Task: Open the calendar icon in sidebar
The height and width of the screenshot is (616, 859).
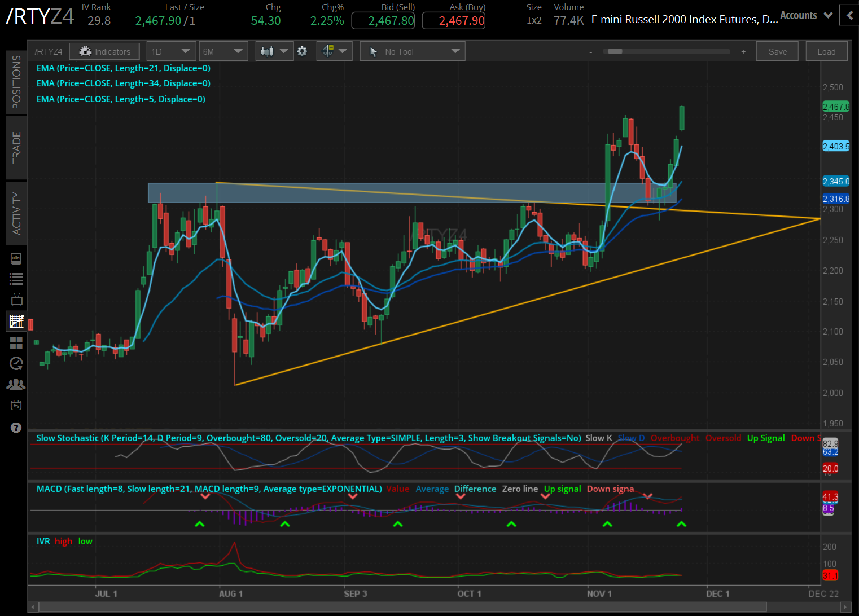Action: tap(16, 405)
